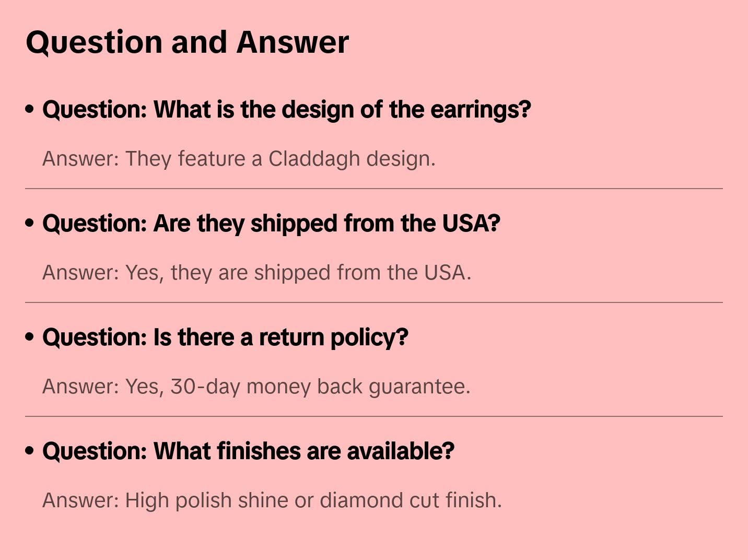Image resolution: width=748 pixels, height=560 pixels.
Task: Click bullet beside the USA shipping question
Action: (x=30, y=223)
